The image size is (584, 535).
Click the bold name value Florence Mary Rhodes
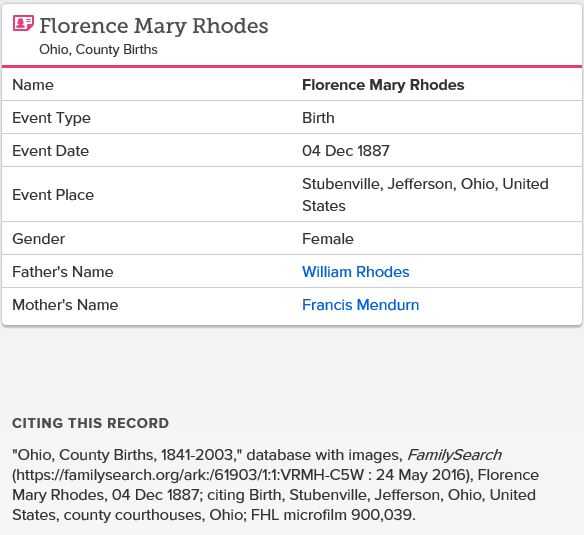click(x=383, y=85)
